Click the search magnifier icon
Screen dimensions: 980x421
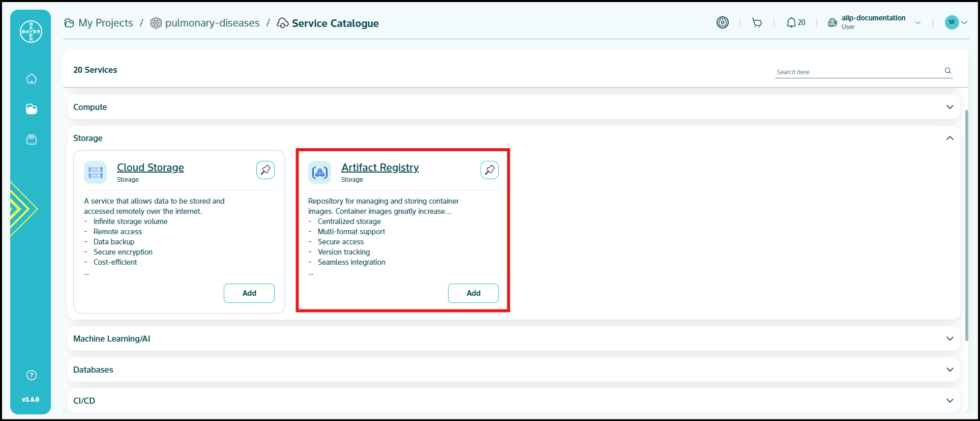(948, 71)
